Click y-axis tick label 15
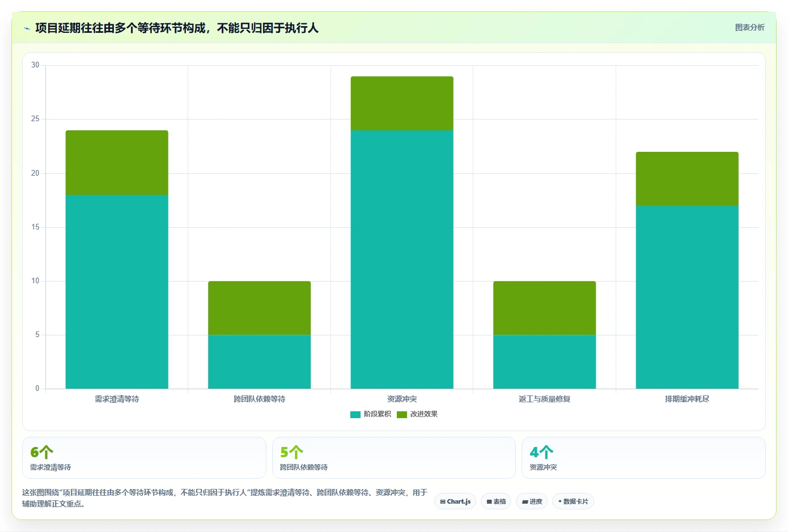Image resolution: width=788 pixels, height=532 pixels. click(x=35, y=227)
